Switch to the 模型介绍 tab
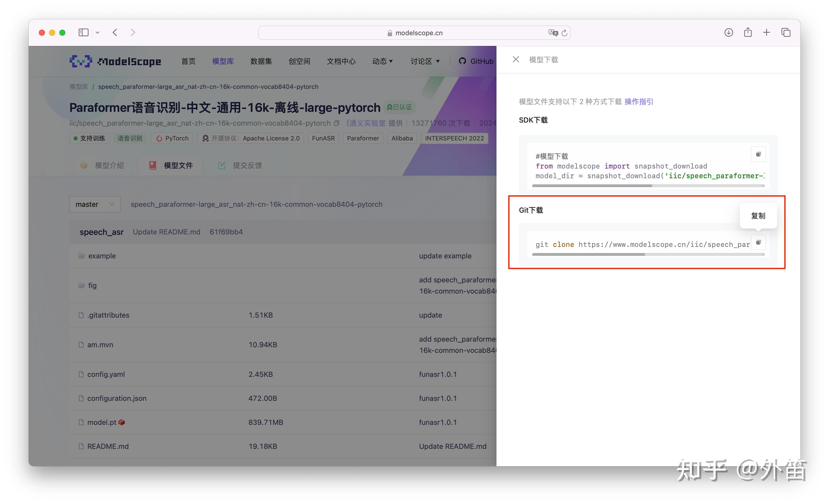 pos(109,165)
